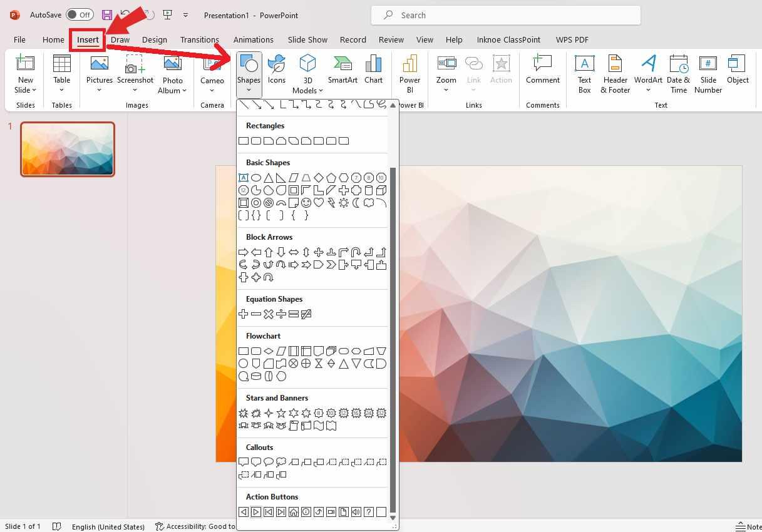
Task: Switch to the Animations ribbon tab
Action: pyautogui.click(x=253, y=39)
